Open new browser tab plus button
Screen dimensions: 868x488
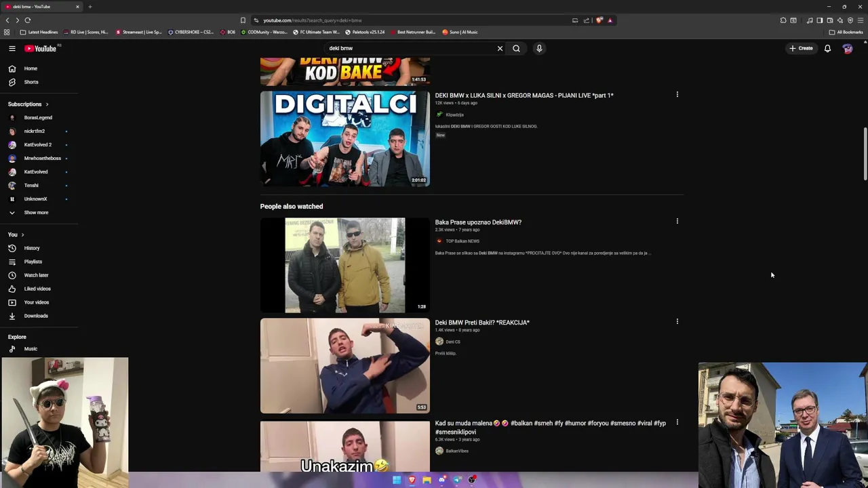(90, 7)
